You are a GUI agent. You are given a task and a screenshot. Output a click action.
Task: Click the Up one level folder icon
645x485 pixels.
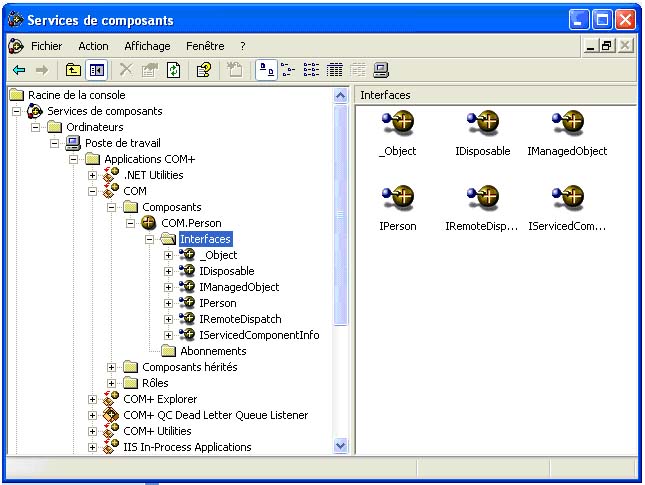pyautogui.click(x=73, y=70)
